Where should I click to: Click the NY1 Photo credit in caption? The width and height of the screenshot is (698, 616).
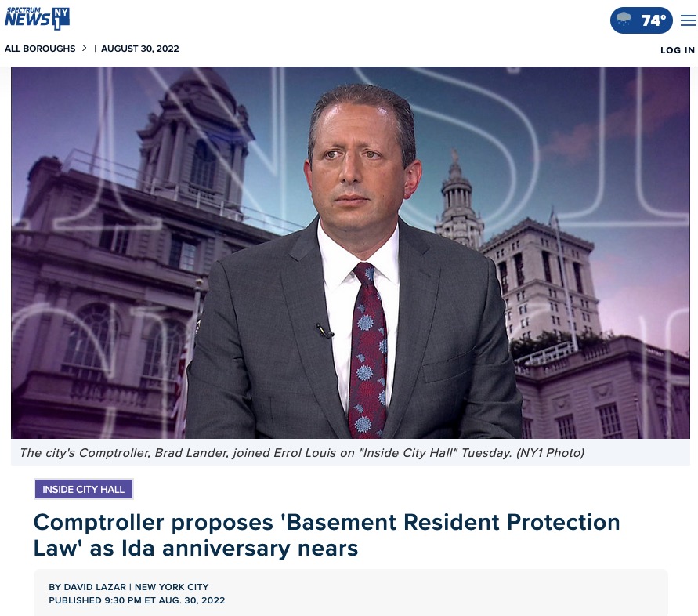550,452
